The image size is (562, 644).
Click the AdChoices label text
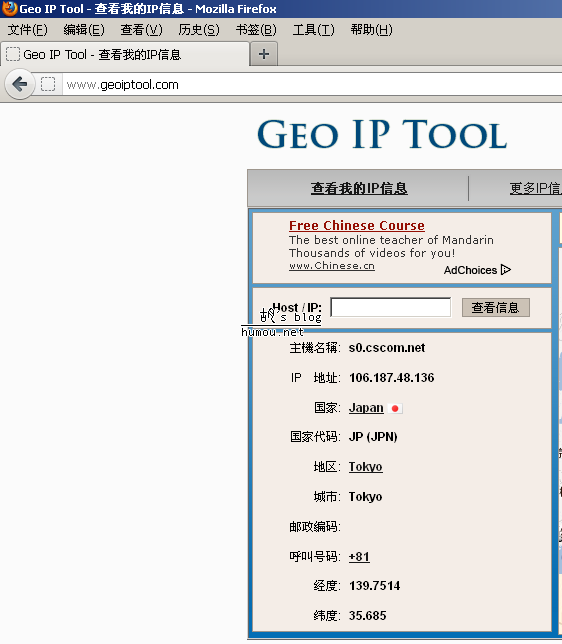click(470, 270)
